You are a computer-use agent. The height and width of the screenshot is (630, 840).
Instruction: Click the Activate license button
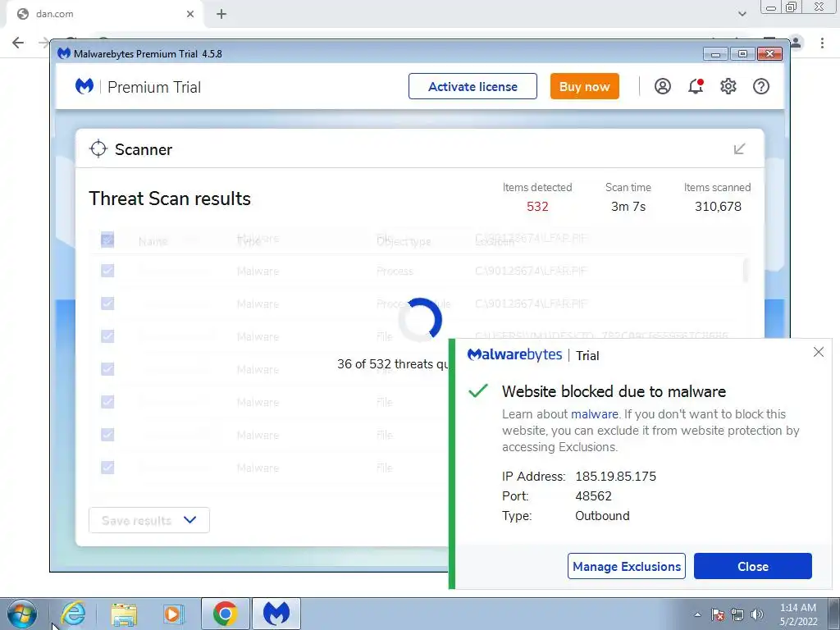click(x=472, y=86)
